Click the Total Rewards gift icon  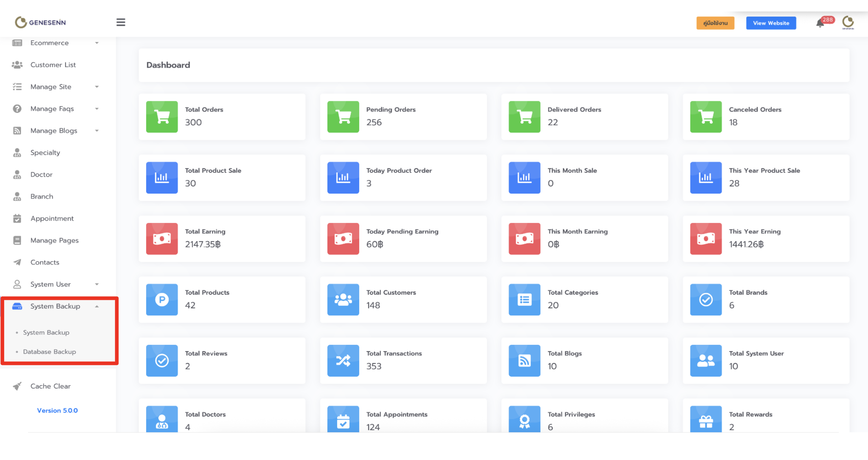click(x=705, y=421)
